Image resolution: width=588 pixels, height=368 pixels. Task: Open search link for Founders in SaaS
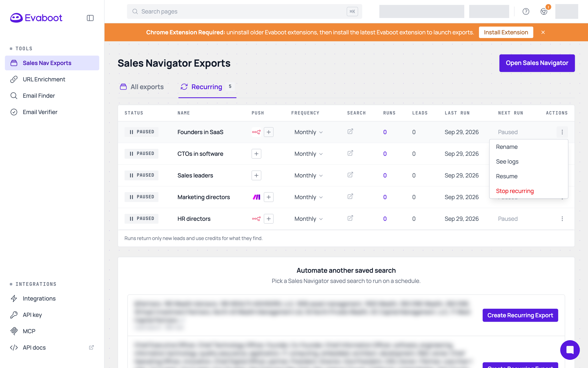pyautogui.click(x=350, y=132)
